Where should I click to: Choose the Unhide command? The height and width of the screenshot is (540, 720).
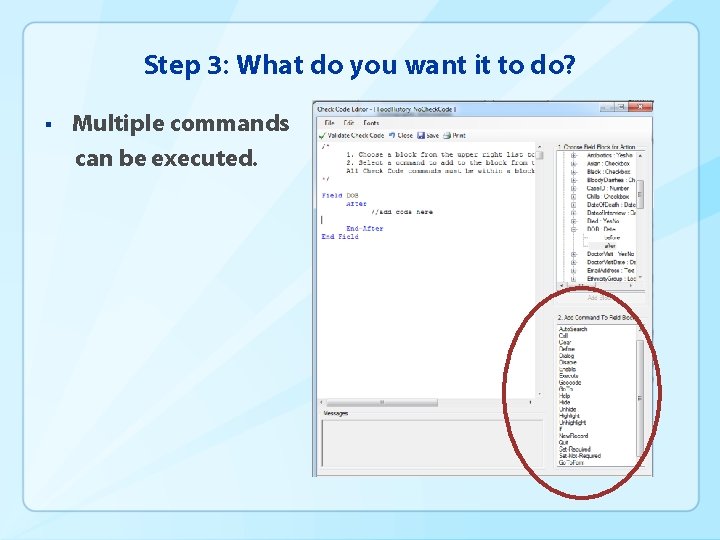click(x=567, y=409)
